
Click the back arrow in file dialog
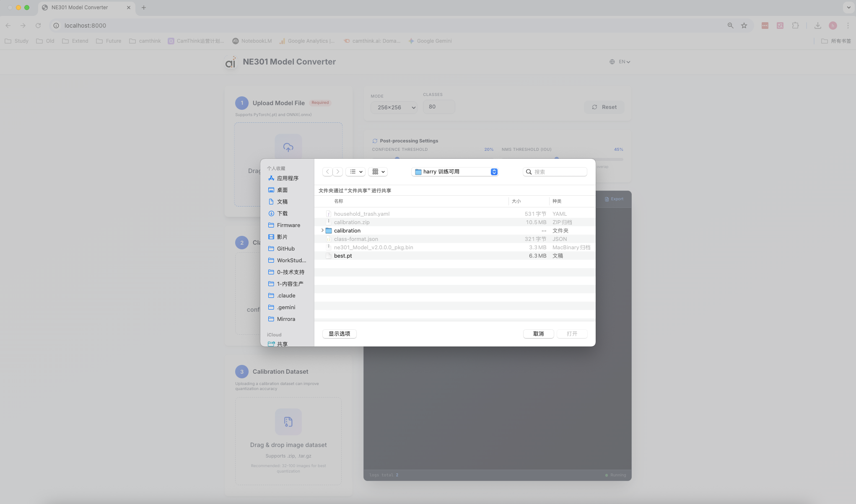point(327,172)
